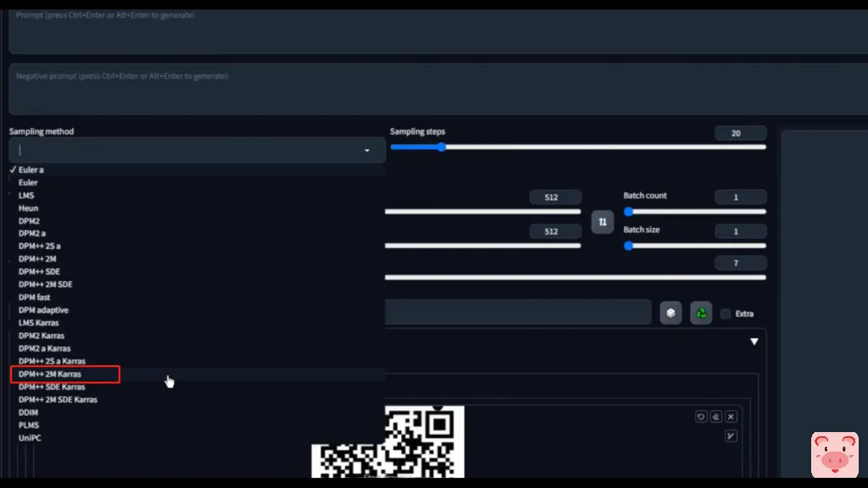The width and height of the screenshot is (868, 488).
Task: Select DPM++ SDE Karras option
Action: tap(197, 386)
